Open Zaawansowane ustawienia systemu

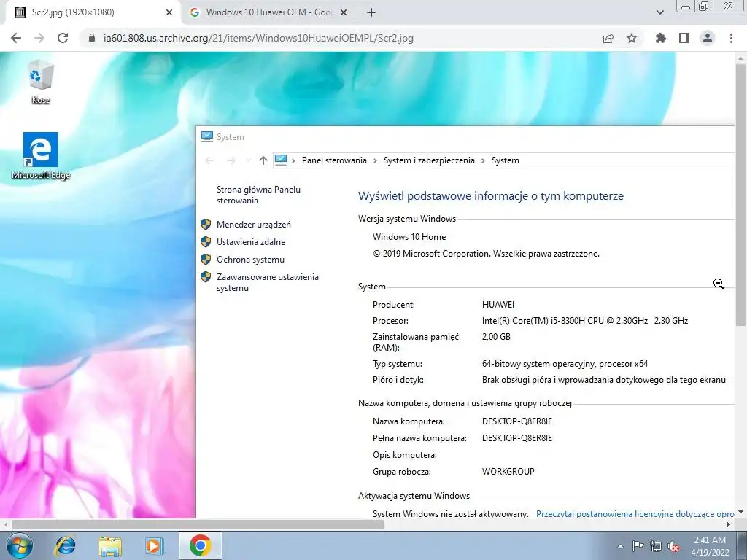(x=267, y=282)
